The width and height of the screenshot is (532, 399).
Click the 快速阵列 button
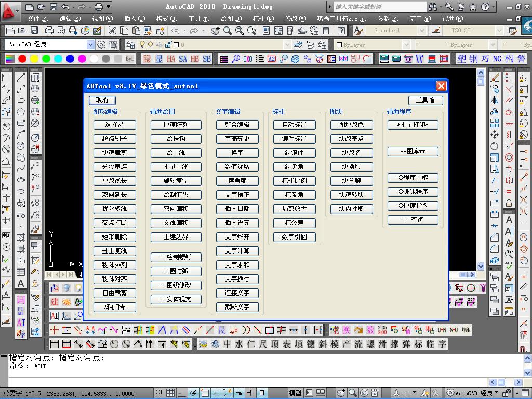(176, 125)
